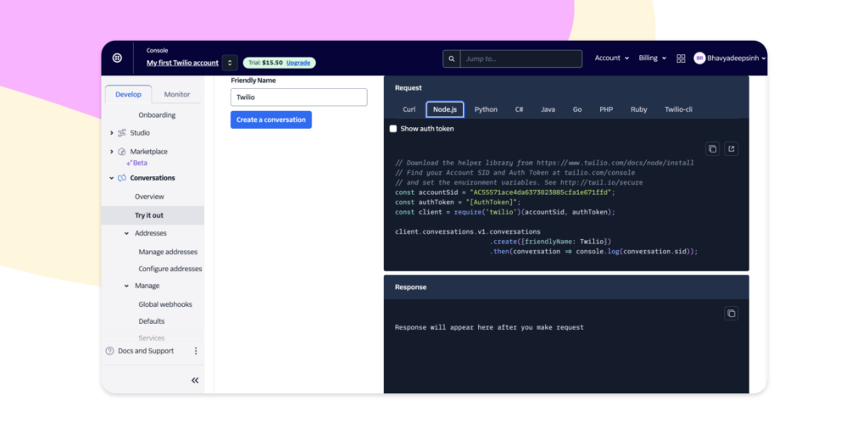The width and height of the screenshot is (868, 434).
Task: Click the search magnifier icon
Action: click(452, 58)
